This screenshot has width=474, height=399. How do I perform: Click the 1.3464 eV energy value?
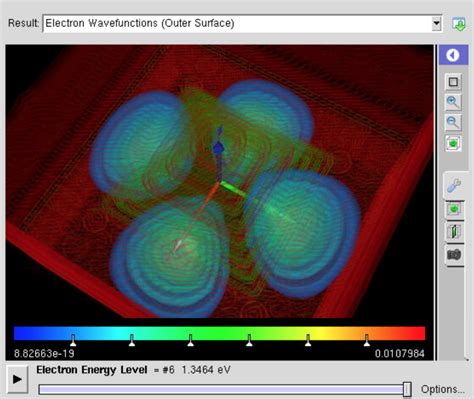206,370
